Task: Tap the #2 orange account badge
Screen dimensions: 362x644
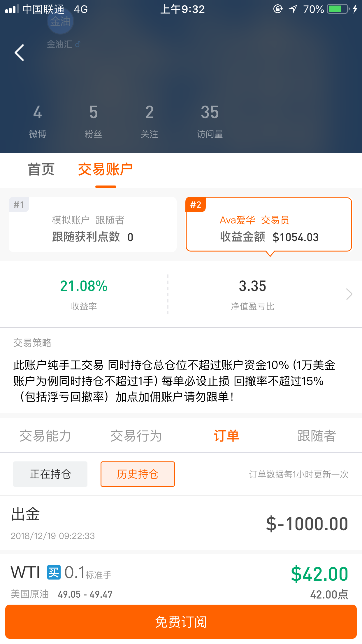Action: click(x=196, y=205)
